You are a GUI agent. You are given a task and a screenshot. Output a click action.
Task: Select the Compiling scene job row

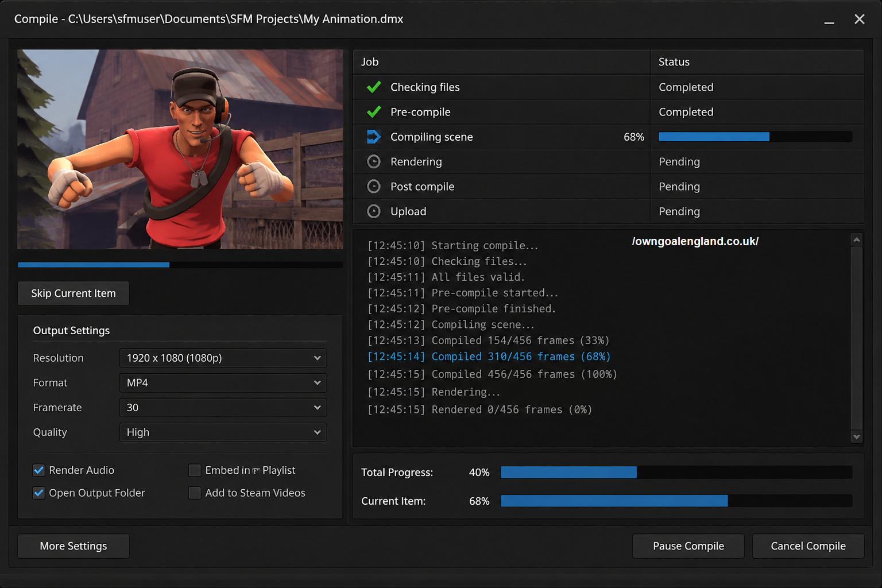[609, 137]
